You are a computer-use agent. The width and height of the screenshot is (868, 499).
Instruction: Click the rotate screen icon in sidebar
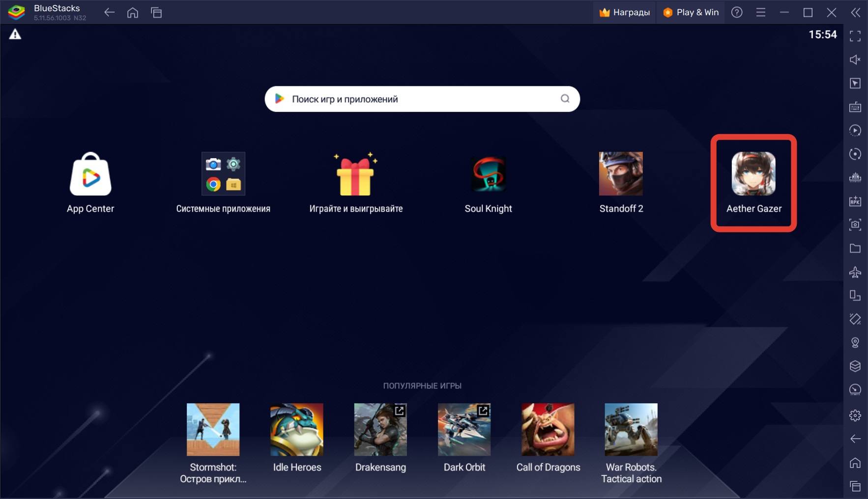(x=855, y=295)
